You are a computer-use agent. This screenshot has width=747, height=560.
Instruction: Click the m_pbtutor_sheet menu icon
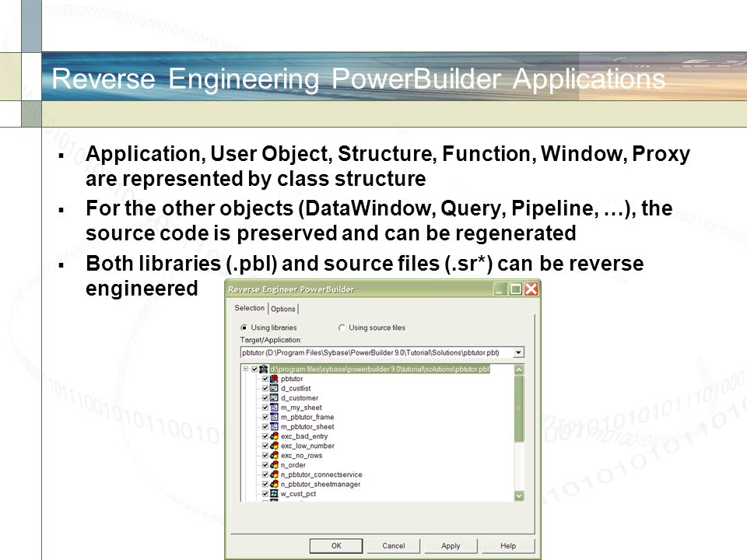(x=274, y=427)
